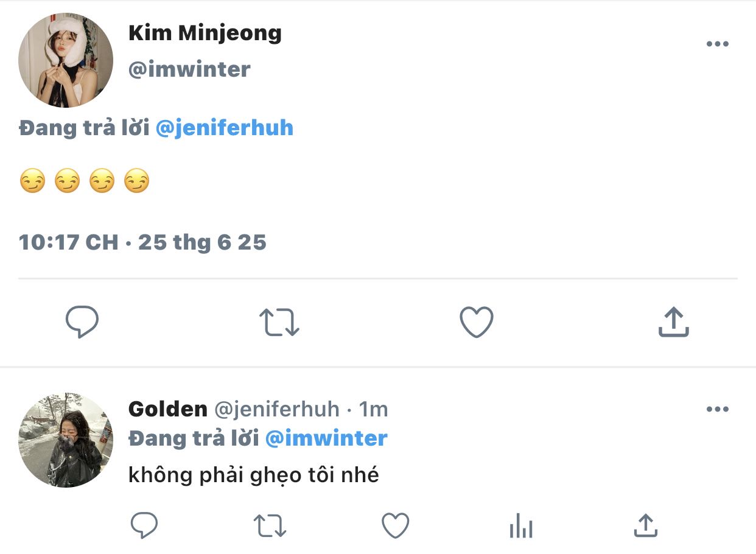Share Golden's reply comment
This screenshot has width=756, height=554.
click(x=645, y=525)
